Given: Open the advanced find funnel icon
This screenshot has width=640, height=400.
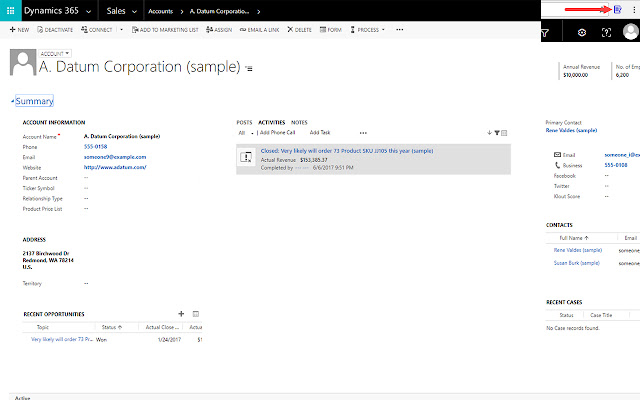Looking at the screenshot, I should coord(545,33).
